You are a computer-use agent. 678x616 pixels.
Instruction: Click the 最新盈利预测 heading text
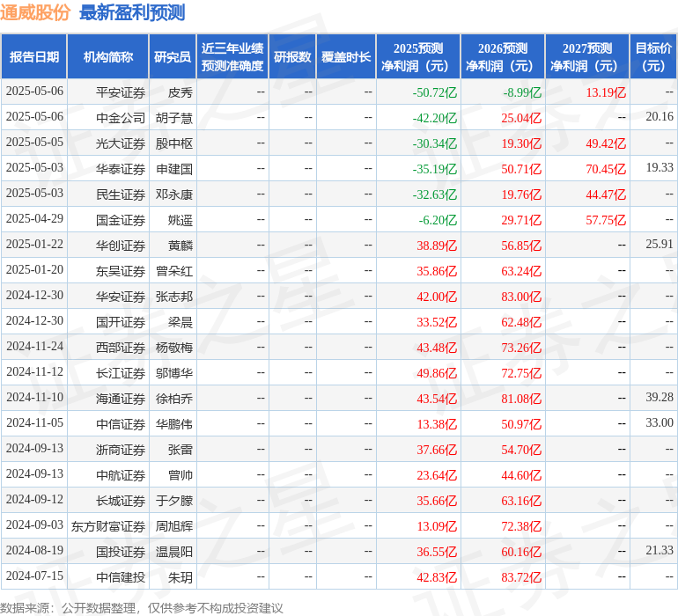coord(132,12)
